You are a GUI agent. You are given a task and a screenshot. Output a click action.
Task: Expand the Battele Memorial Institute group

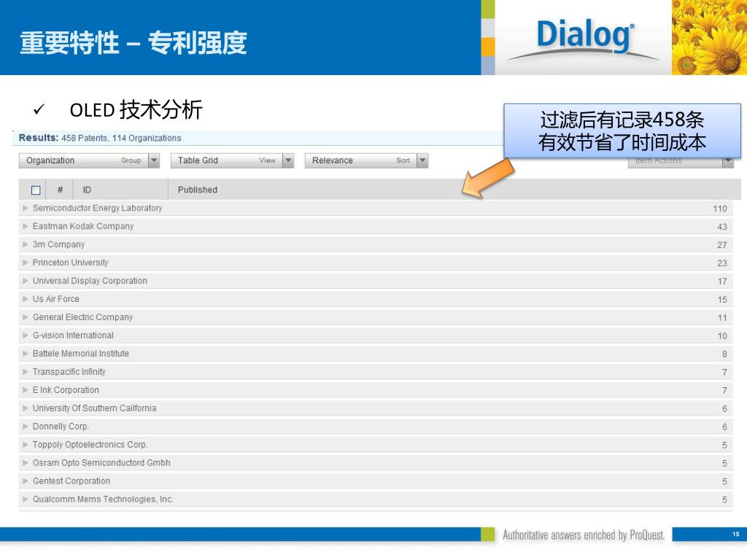pyautogui.click(x=26, y=354)
